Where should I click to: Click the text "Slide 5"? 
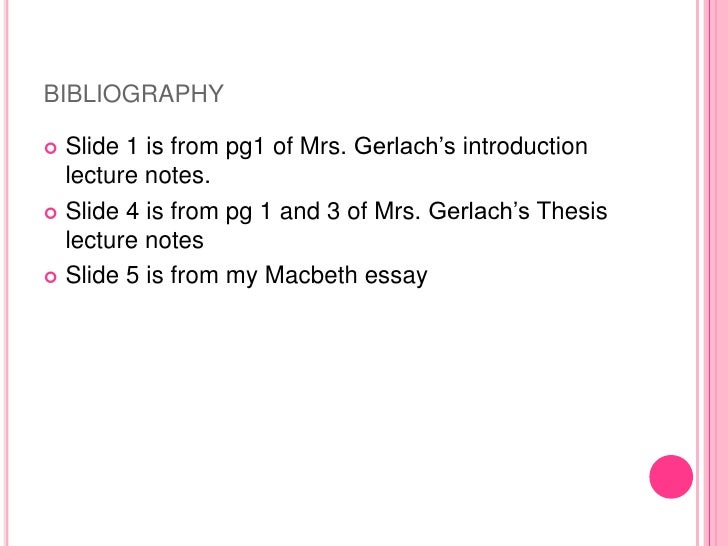pos(102,276)
